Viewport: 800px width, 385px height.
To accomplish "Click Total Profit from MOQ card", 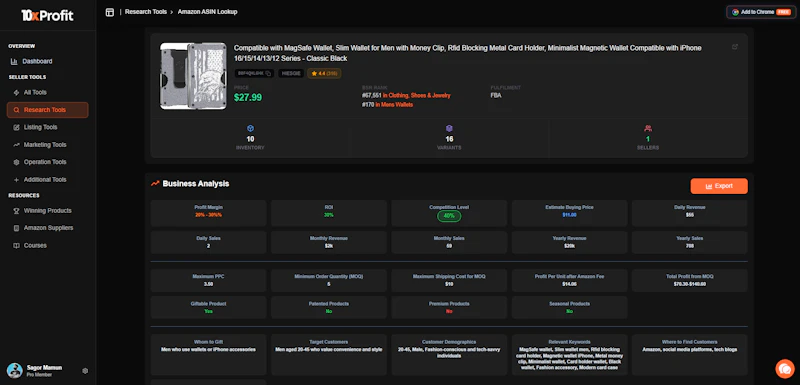I will point(690,280).
